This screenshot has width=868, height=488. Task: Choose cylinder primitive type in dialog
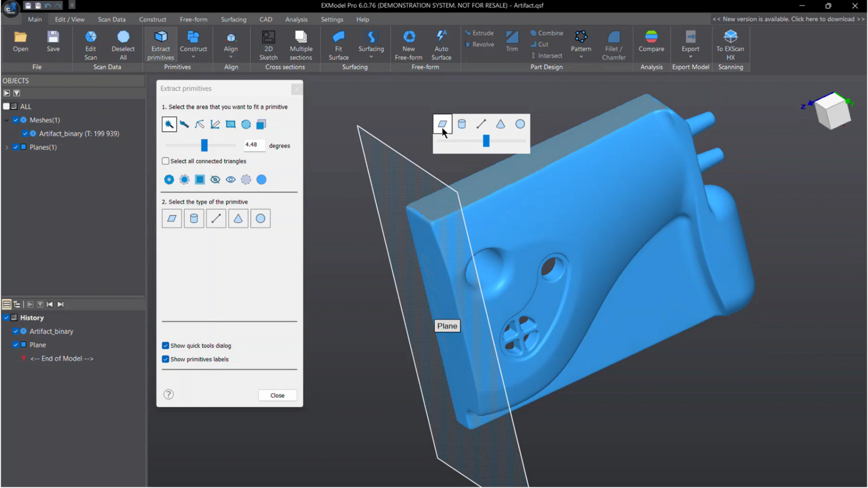pyautogui.click(x=194, y=219)
